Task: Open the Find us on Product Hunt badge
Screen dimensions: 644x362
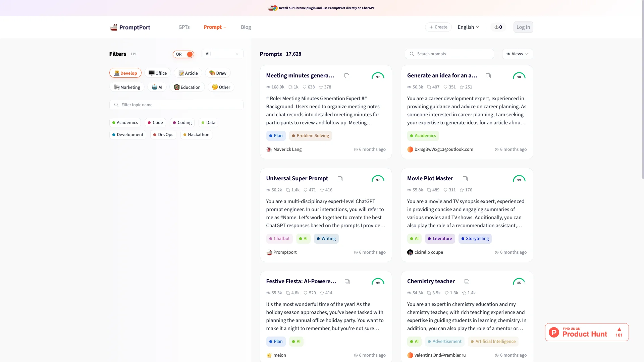Action: [587, 332]
